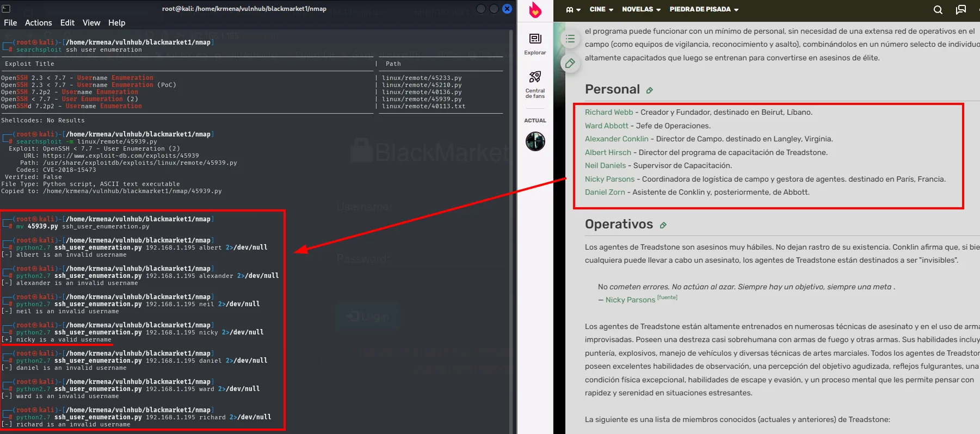980x434 pixels.
Task: Expand the wiki logo dropdown in the top bar
Action: (x=574, y=9)
